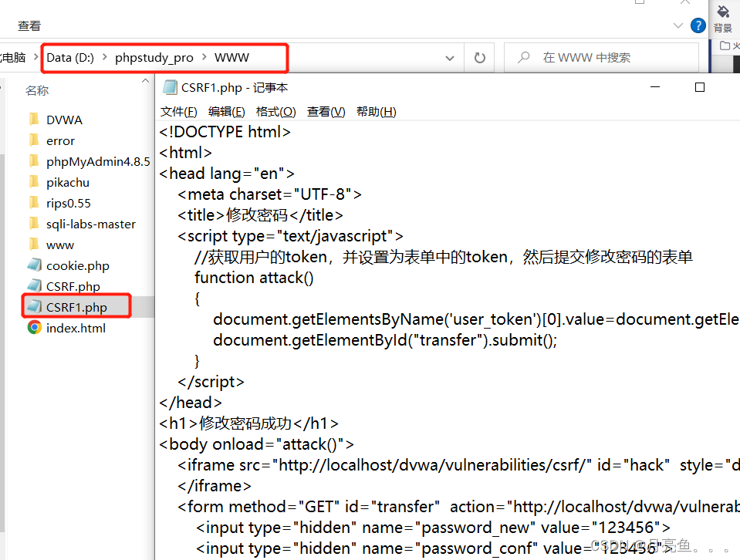Select the sqli-labs-master folder name

coord(91,224)
